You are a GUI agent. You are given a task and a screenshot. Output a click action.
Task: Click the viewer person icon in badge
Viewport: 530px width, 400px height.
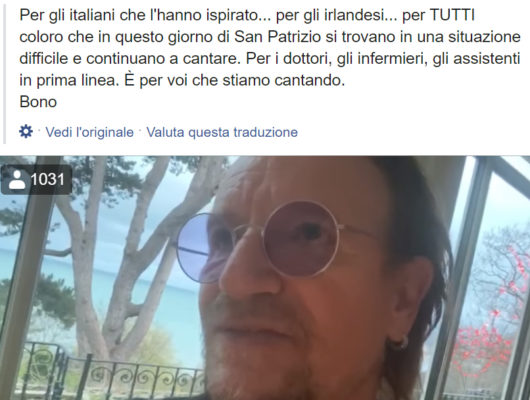(x=17, y=179)
